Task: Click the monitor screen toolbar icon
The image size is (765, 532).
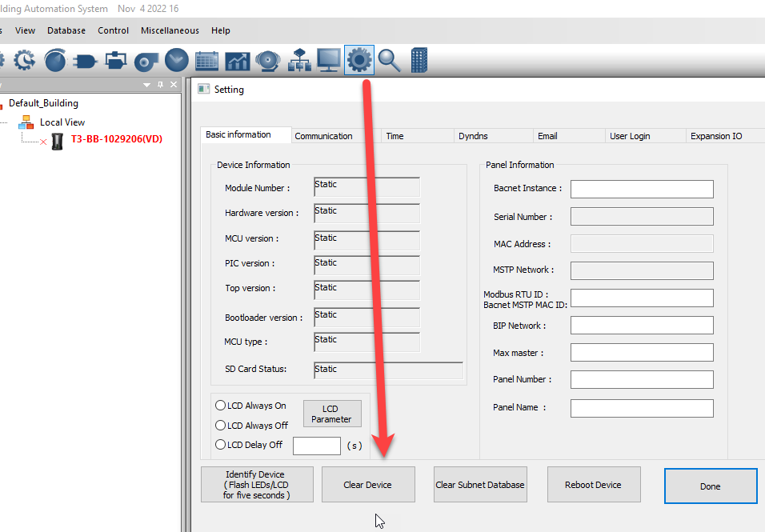Action: coord(329,60)
